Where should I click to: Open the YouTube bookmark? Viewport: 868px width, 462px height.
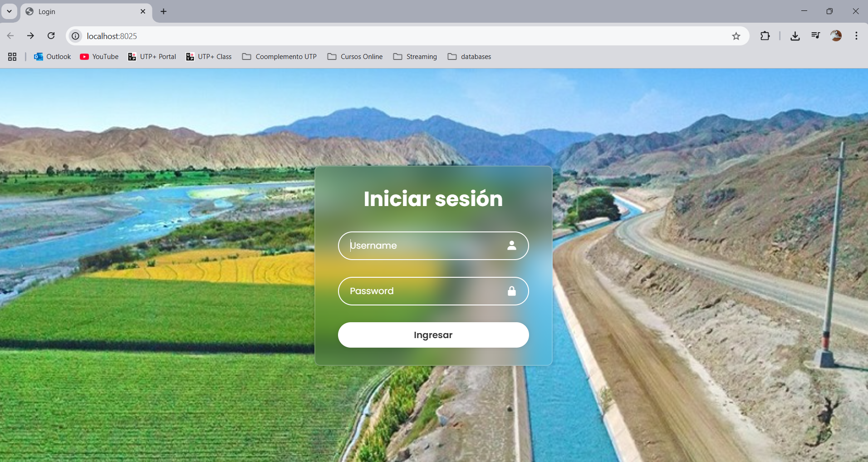point(99,57)
